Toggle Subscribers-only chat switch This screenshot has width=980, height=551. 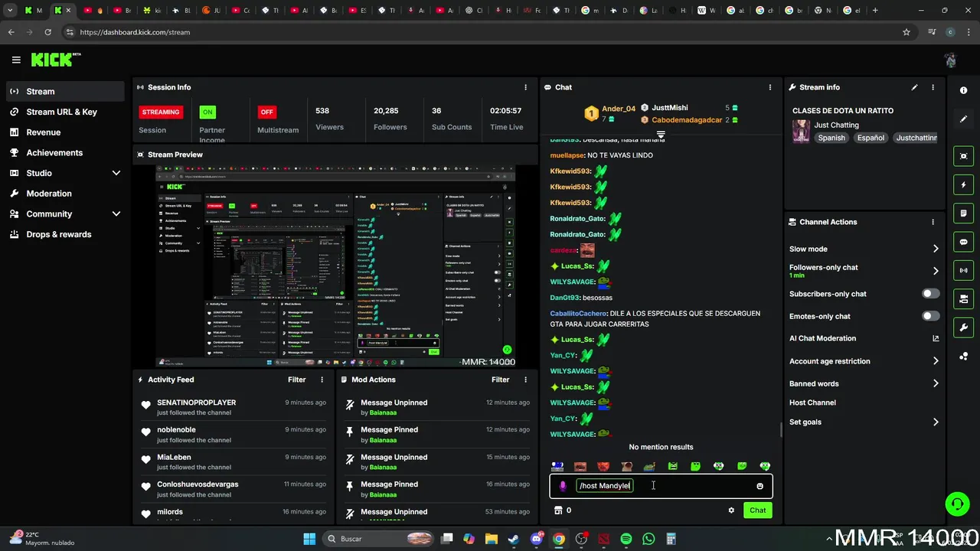[931, 294]
